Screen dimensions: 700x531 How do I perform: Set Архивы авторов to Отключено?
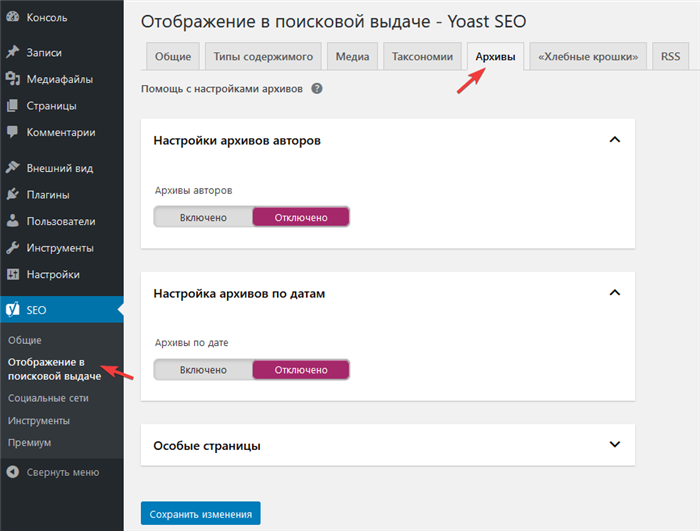tap(301, 217)
